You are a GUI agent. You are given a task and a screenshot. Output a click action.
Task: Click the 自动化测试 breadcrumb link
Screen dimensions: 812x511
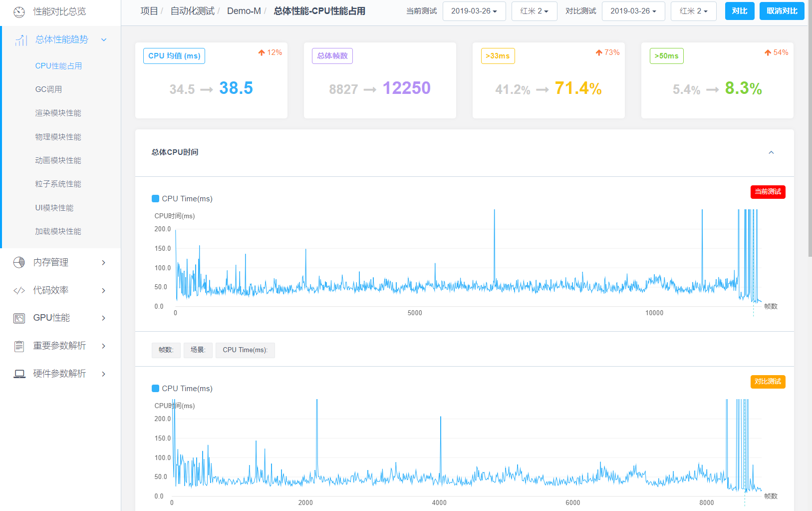point(192,11)
